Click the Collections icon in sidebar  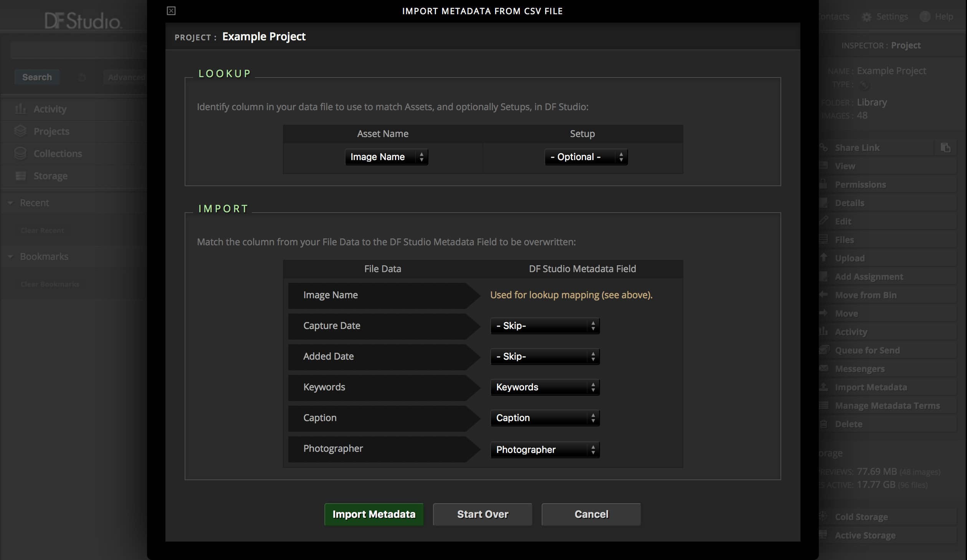(x=20, y=154)
